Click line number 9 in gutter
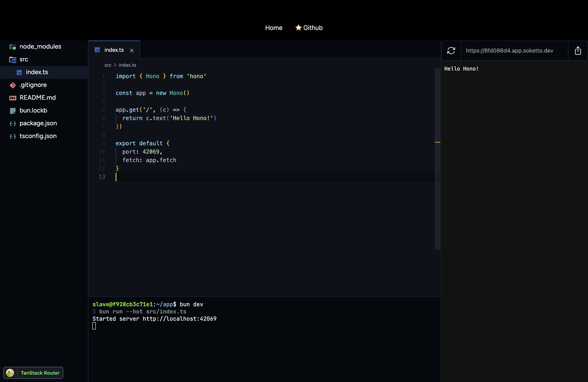 click(x=104, y=143)
